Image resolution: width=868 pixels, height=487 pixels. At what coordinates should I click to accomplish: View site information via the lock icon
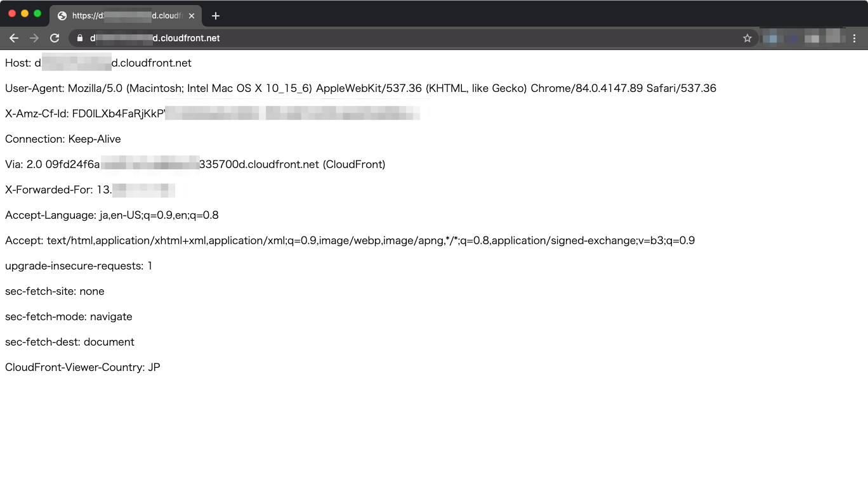79,38
